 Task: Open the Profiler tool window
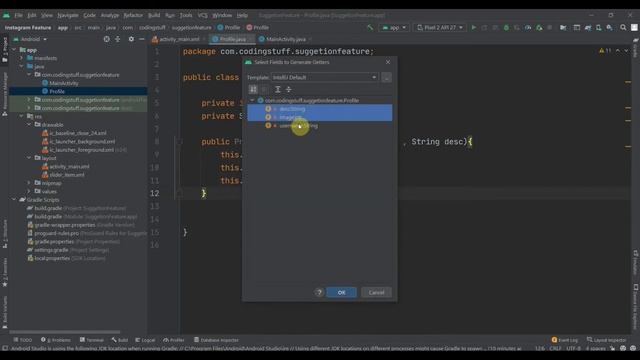[x=174, y=340]
